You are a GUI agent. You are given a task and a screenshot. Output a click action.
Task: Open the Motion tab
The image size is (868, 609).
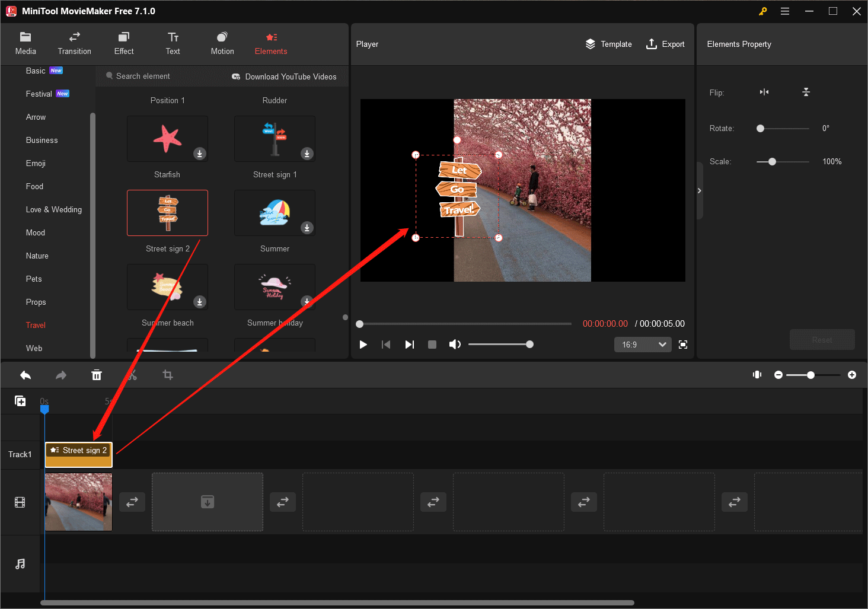(x=222, y=44)
